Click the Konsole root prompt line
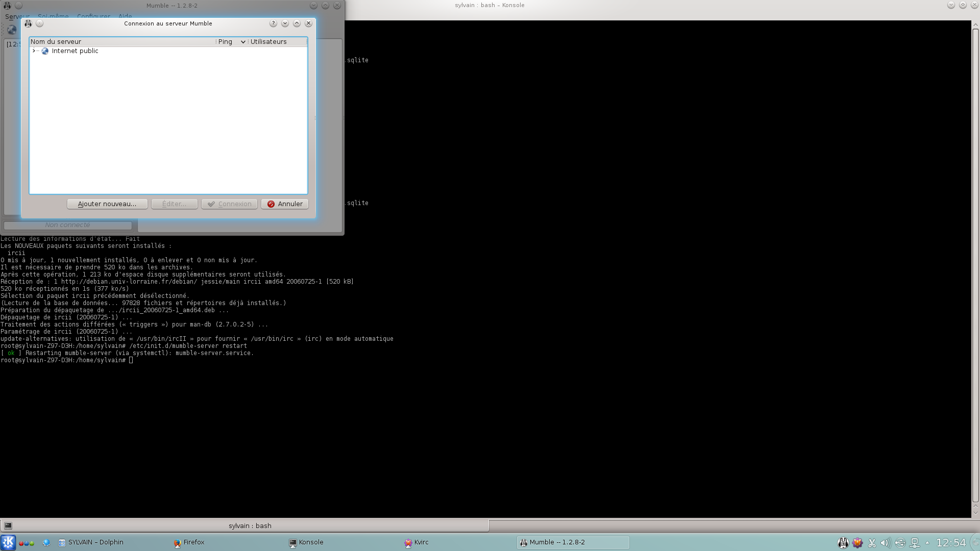Image resolution: width=980 pixels, height=551 pixels. click(67, 360)
